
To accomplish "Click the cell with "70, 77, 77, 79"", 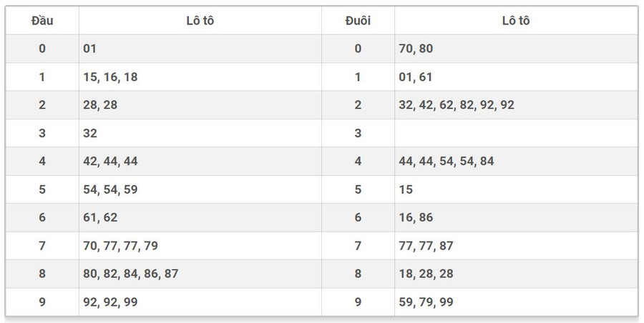I will 120,246.
